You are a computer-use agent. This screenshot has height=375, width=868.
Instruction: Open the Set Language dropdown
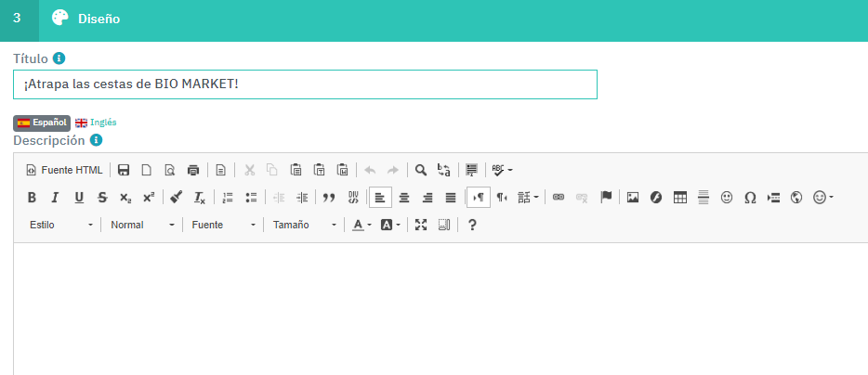[528, 198]
